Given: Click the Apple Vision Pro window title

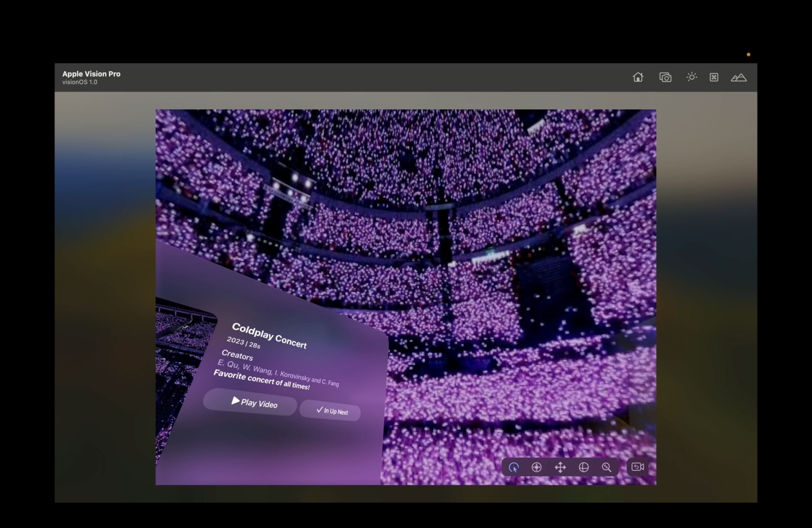Looking at the screenshot, I should (91, 74).
